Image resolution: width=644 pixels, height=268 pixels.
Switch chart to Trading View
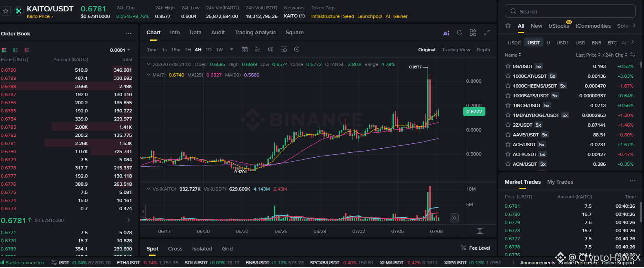tap(456, 50)
